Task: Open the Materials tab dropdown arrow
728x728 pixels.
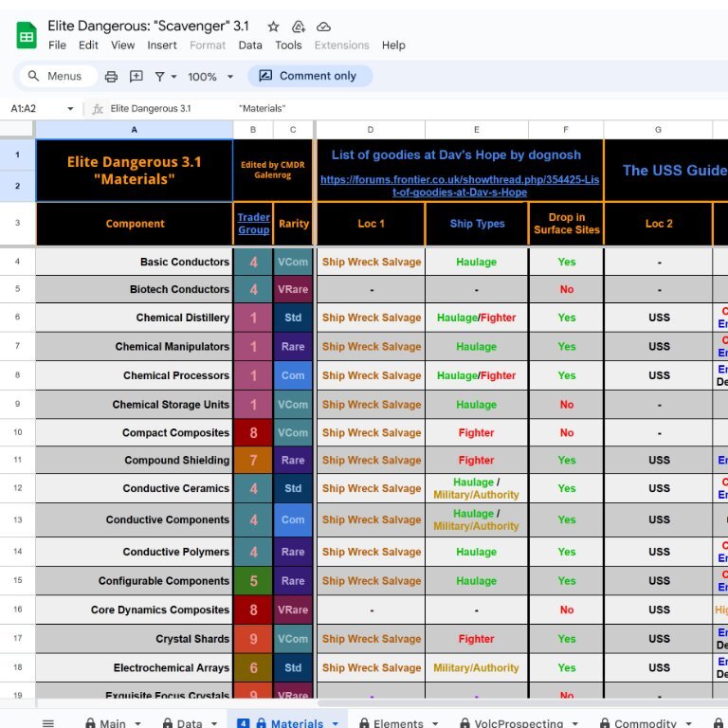Action: pyautogui.click(x=335, y=723)
